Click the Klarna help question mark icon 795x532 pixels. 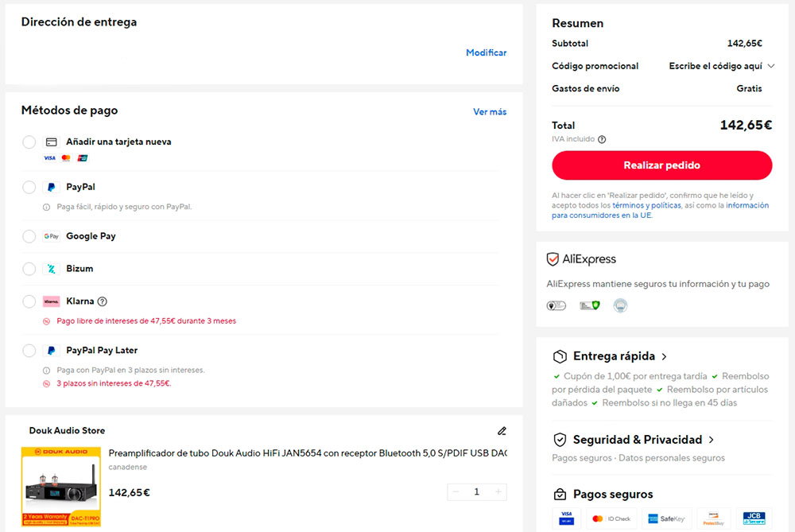102,301
